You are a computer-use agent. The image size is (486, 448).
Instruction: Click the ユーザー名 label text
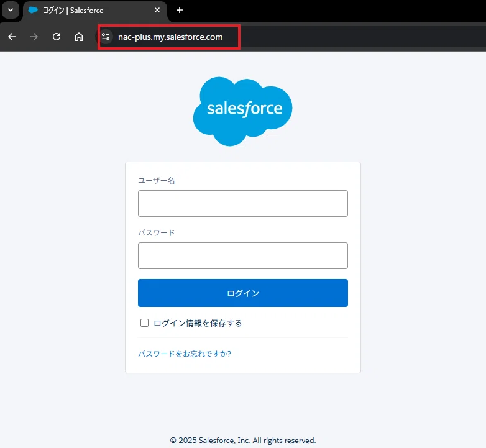[157, 180]
